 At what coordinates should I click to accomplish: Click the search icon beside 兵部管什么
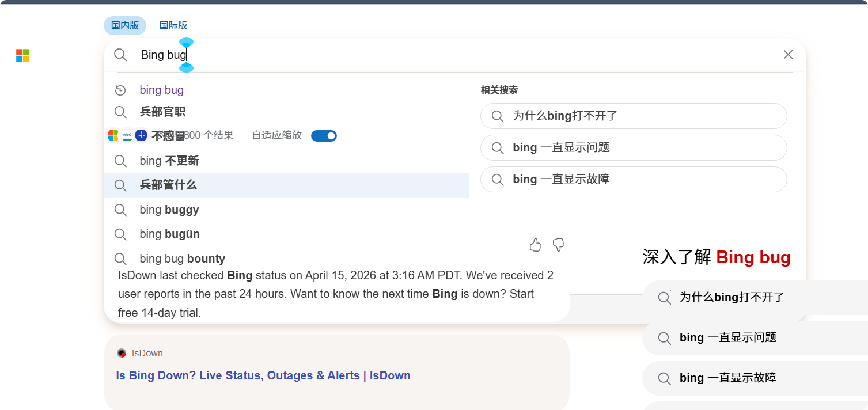(x=120, y=185)
